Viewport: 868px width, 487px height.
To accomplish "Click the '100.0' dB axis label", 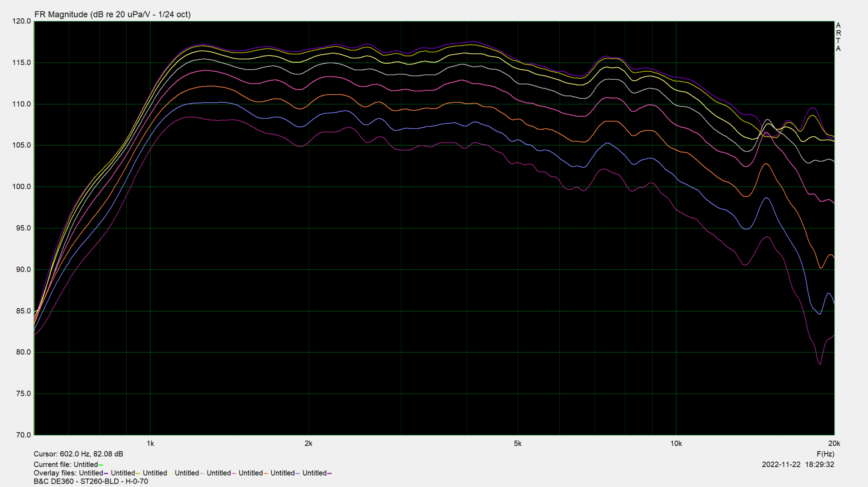I will click(x=22, y=187).
